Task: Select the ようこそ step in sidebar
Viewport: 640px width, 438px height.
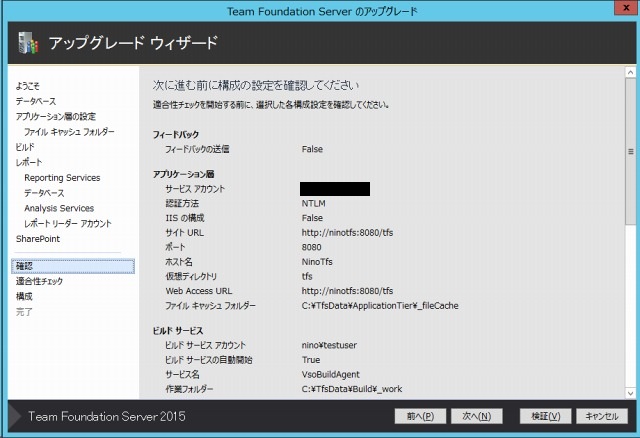Action: (28, 86)
